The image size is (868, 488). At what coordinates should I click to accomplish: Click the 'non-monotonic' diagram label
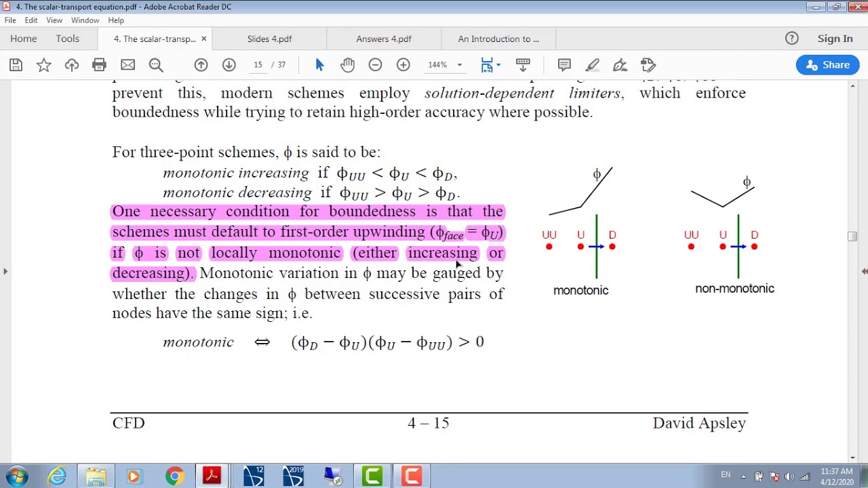coord(734,289)
